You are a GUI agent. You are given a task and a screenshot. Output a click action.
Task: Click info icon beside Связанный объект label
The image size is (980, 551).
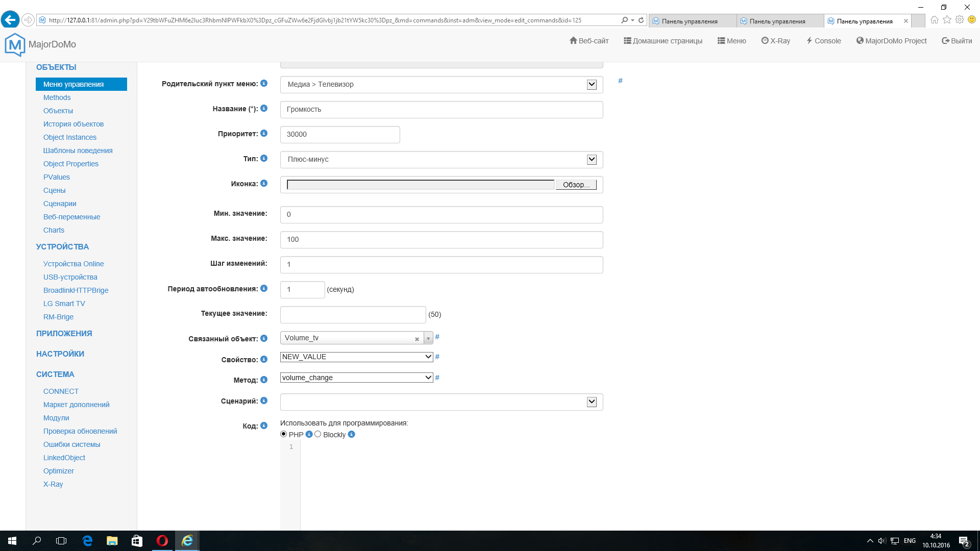[x=264, y=338]
